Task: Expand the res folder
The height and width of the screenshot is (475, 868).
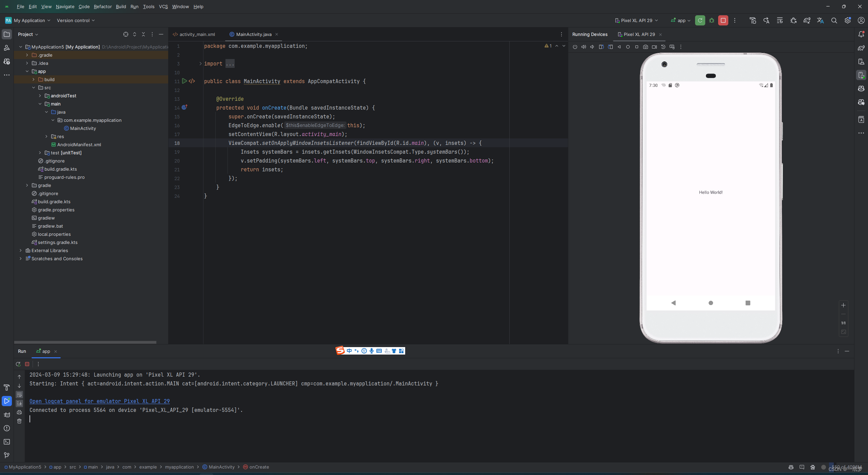Action: pyautogui.click(x=46, y=136)
